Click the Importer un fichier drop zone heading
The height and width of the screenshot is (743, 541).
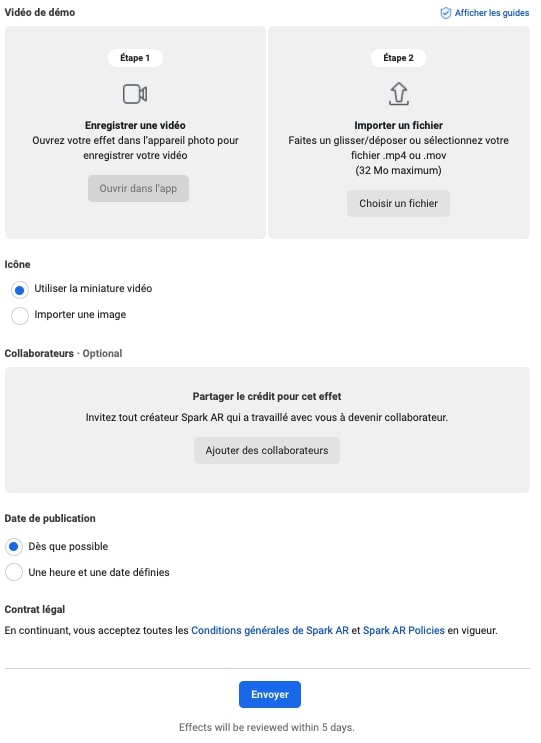coord(398,125)
